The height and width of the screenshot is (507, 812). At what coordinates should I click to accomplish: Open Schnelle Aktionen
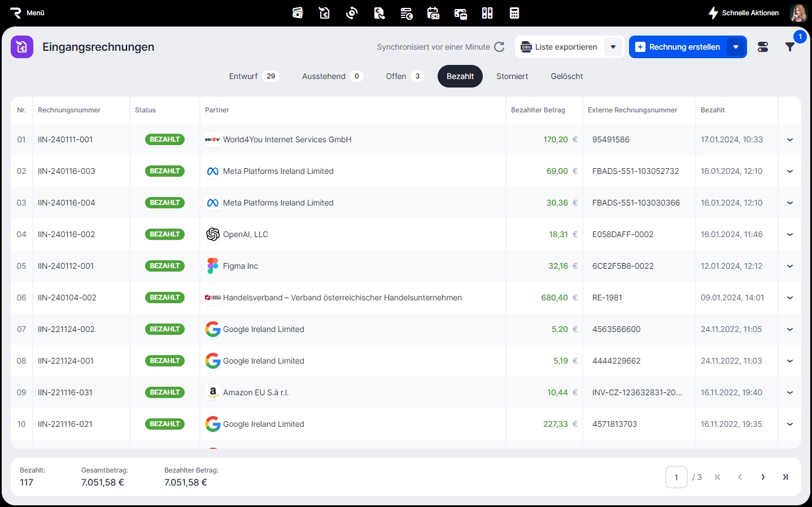744,13
